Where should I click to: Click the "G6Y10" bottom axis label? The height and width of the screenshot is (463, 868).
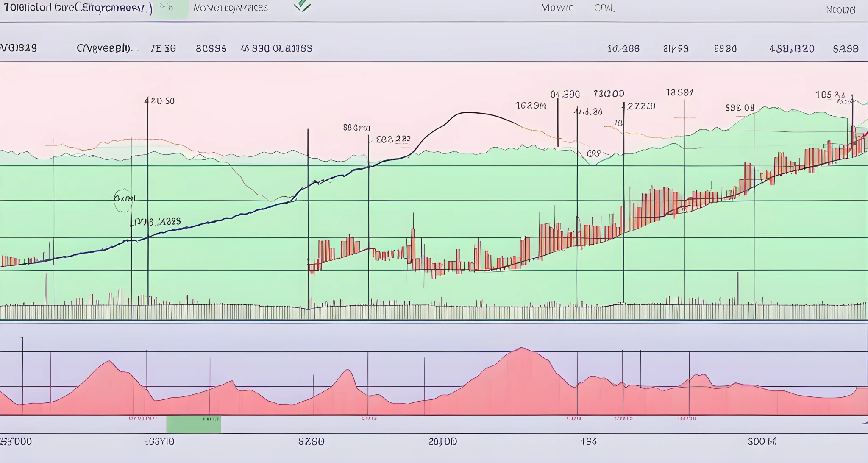pos(160,441)
